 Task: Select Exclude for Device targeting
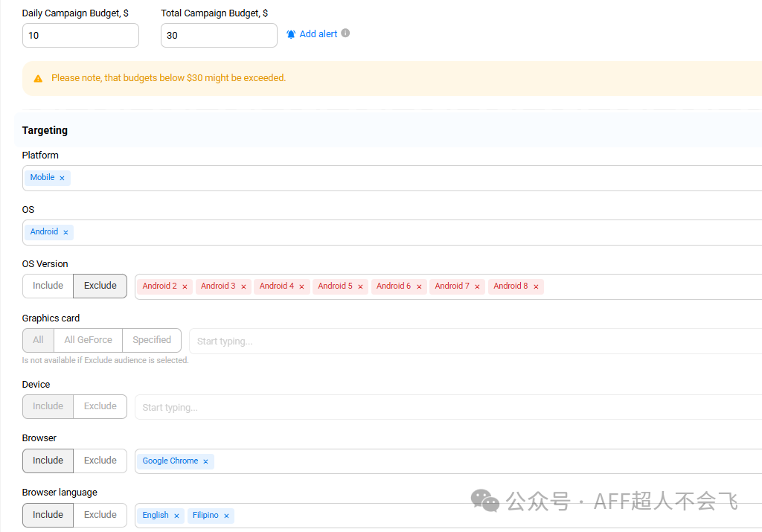tap(100, 406)
